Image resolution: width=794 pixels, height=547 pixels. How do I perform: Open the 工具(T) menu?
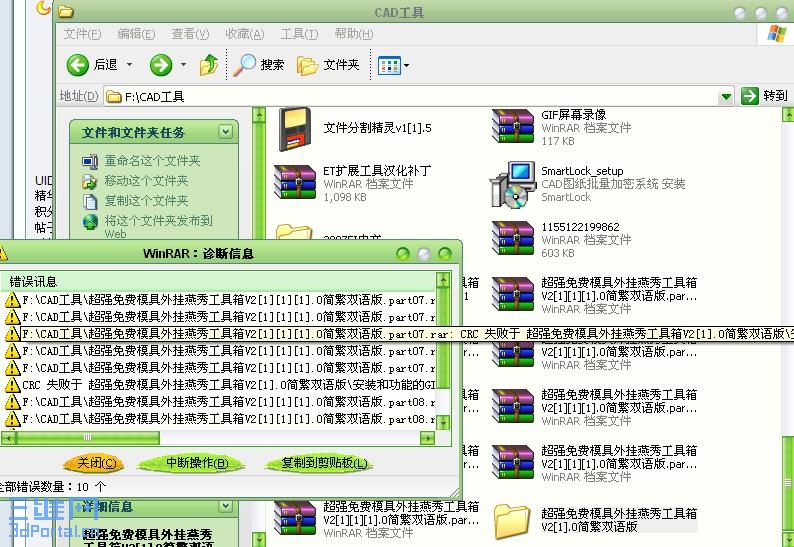point(299,34)
